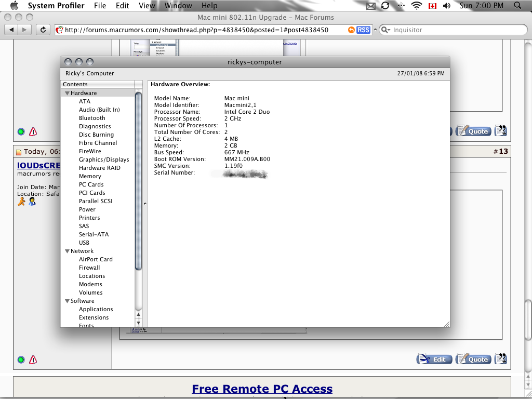Open the Edit menu
The width and height of the screenshot is (532, 399).
[122, 5]
